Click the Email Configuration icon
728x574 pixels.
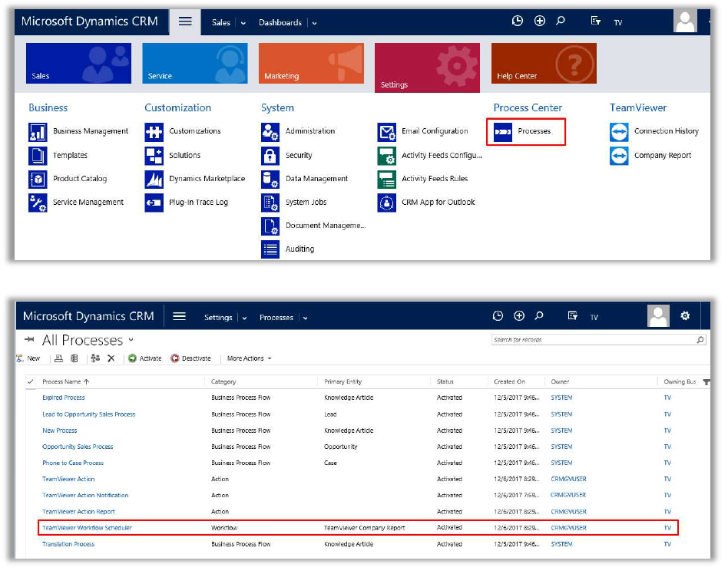(386, 132)
